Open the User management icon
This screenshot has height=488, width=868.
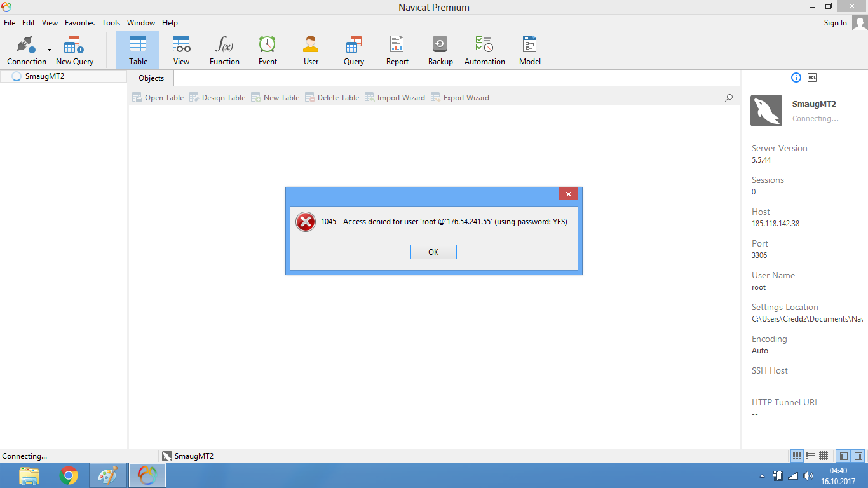coord(311,50)
